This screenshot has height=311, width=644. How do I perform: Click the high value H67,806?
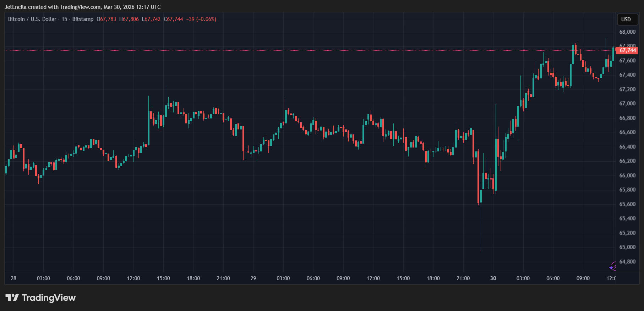[129, 19]
